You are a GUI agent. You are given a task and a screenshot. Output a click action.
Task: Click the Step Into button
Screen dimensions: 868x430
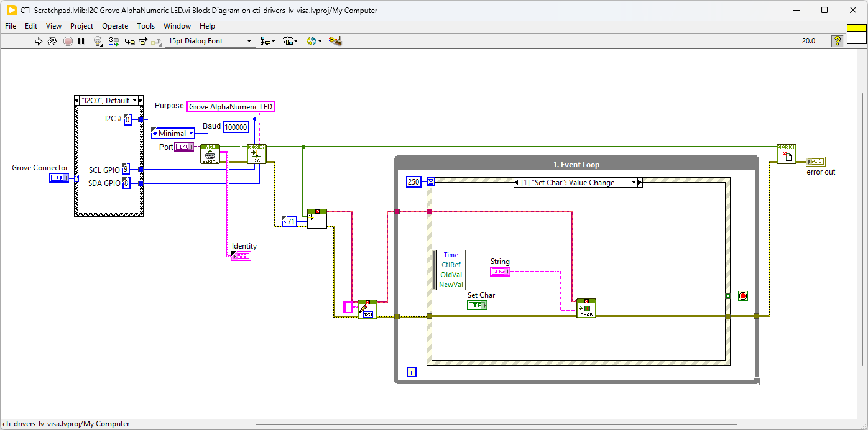point(129,41)
